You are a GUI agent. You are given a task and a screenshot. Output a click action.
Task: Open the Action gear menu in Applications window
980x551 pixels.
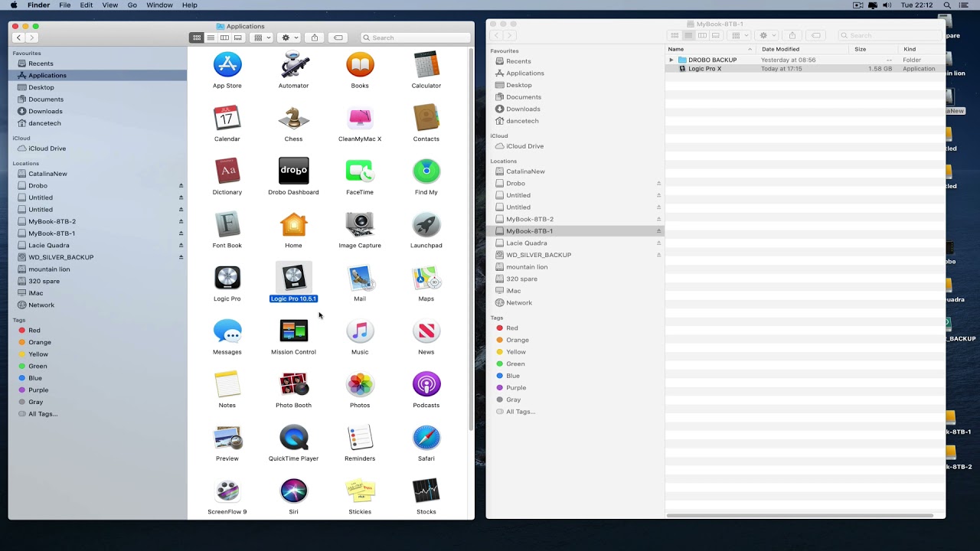(289, 37)
